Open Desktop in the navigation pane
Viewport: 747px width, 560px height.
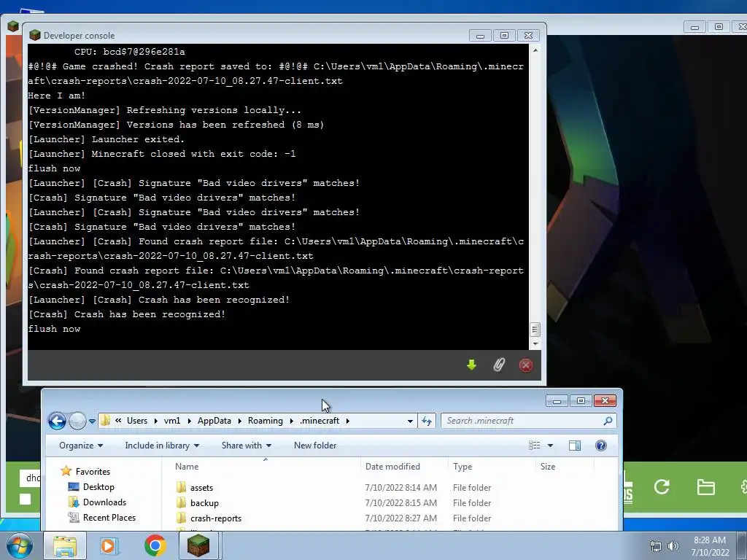(98, 486)
